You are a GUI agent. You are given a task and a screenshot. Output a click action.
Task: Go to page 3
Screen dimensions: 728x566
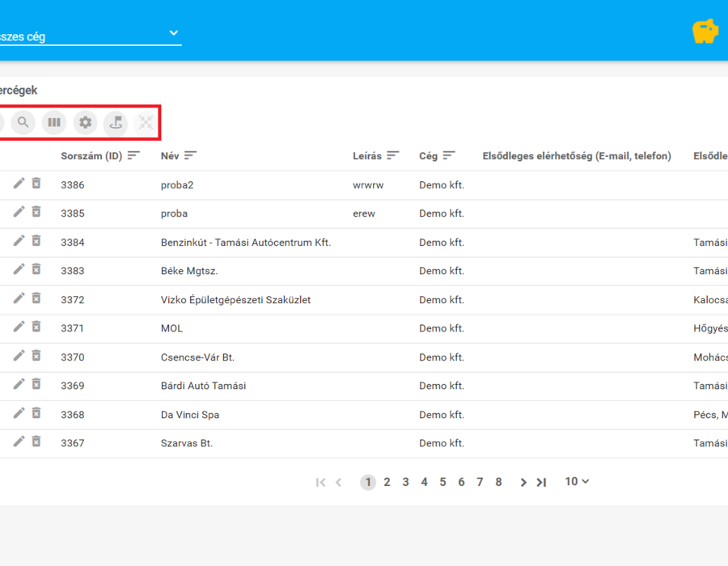405,482
